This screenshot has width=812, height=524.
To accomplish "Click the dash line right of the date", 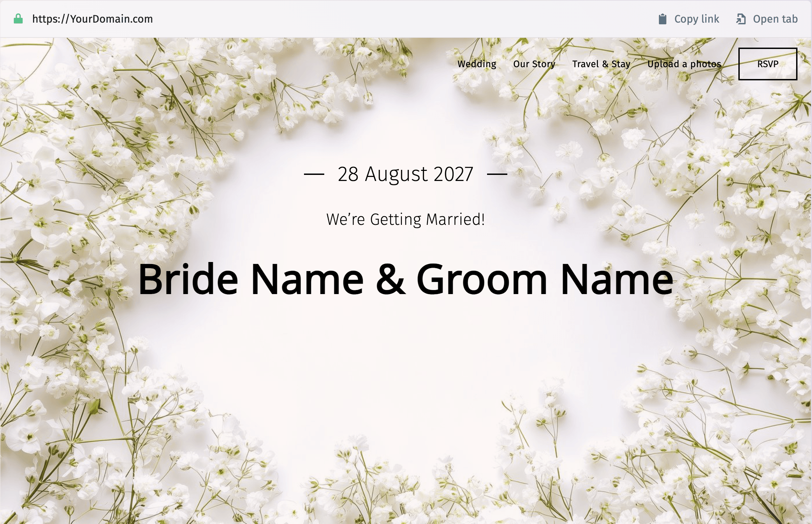I will click(x=497, y=174).
